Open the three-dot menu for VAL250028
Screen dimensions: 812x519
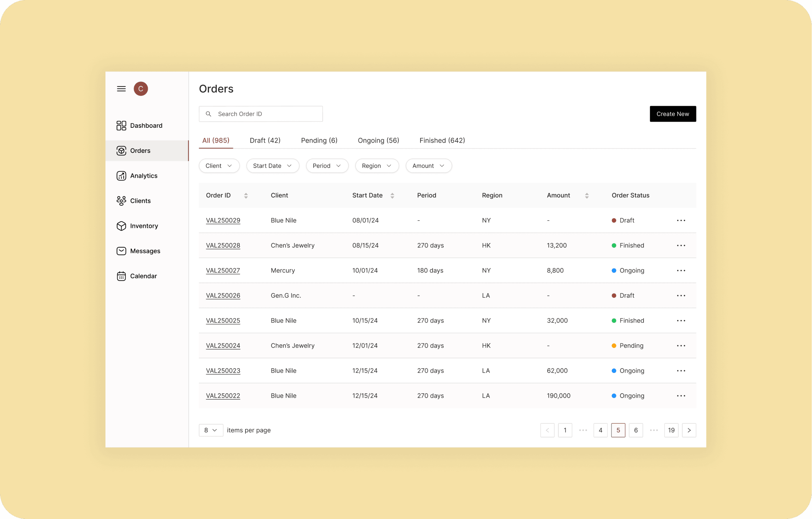point(681,246)
